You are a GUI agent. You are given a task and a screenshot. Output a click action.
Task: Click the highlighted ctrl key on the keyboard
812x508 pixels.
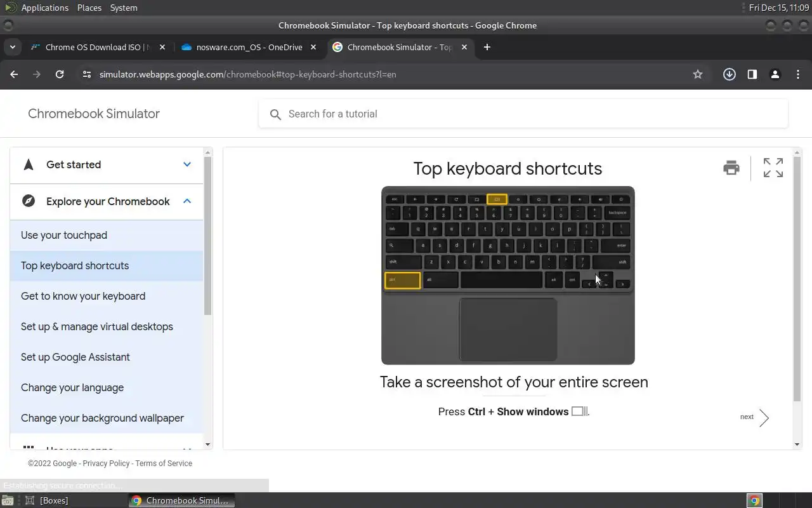(402, 280)
